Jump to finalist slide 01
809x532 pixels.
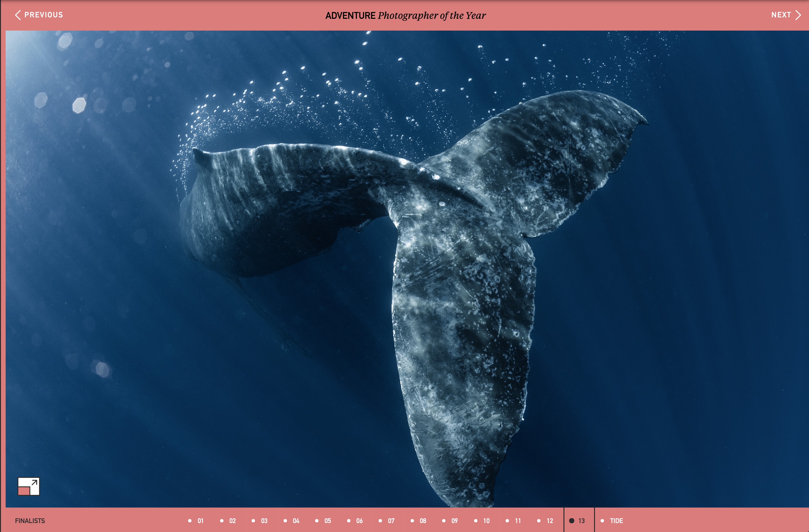(x=200, y=520)
